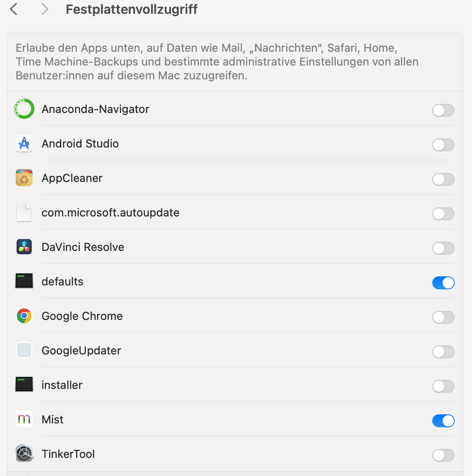Click the Mist app icon
The image size is (472, 476).
24,419
